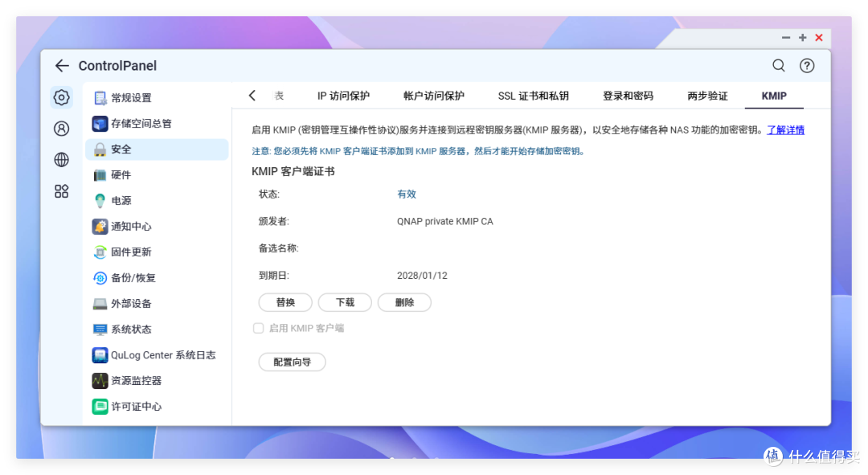Click the partially hidden 表 tab

click(x=279, y=96)
